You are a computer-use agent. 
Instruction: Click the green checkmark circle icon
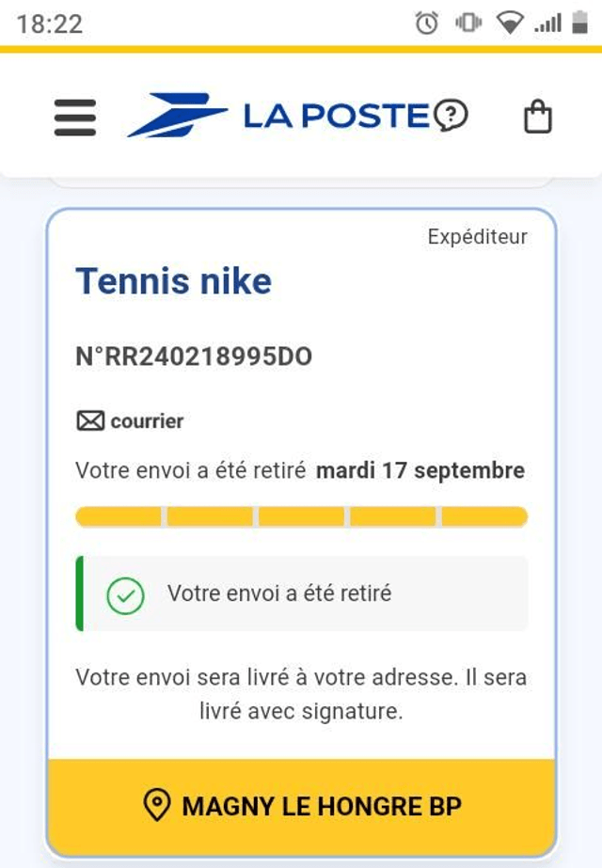(125, 594)
